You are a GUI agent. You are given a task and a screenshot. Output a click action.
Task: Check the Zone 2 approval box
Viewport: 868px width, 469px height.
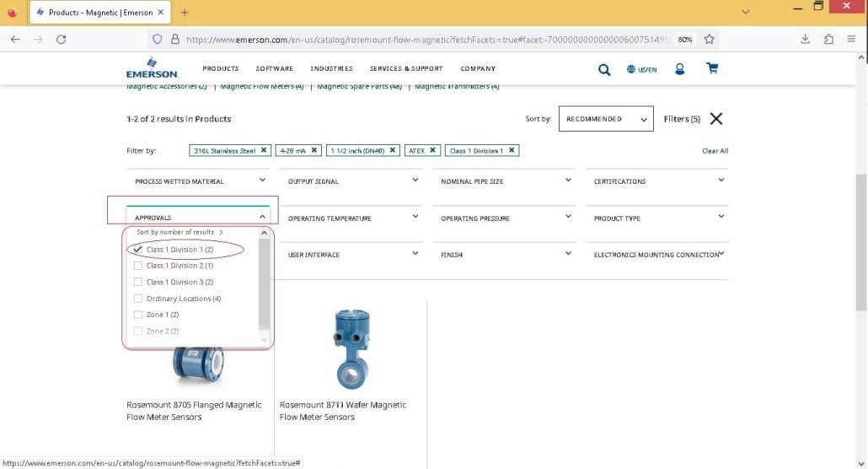tap(138, 331)
